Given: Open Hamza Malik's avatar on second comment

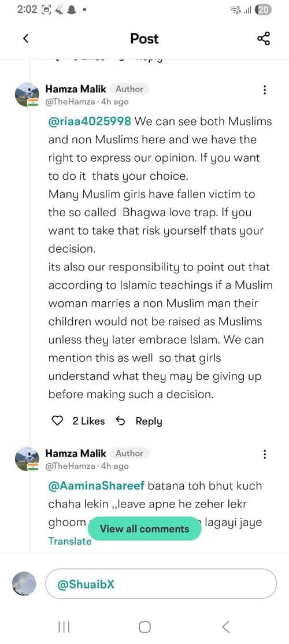Looking at the screenshot, I should click(x=27, y=459).
